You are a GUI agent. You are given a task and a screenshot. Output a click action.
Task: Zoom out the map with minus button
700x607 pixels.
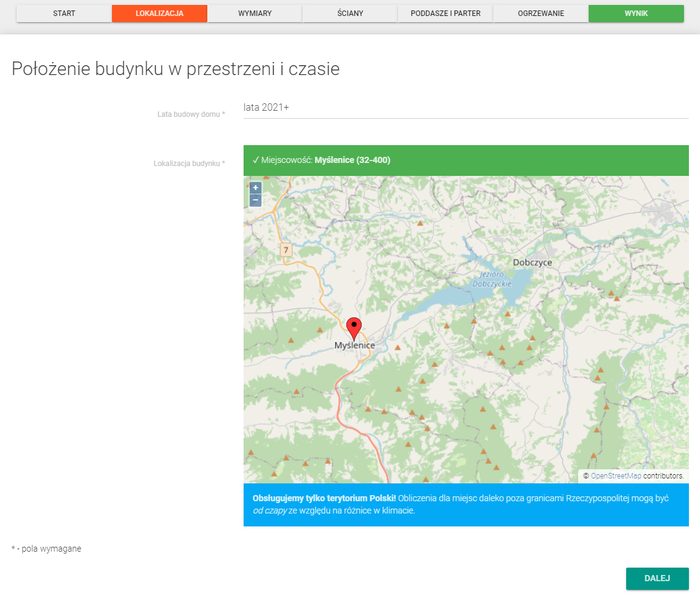pyautogui.click(x=255, y=200)
